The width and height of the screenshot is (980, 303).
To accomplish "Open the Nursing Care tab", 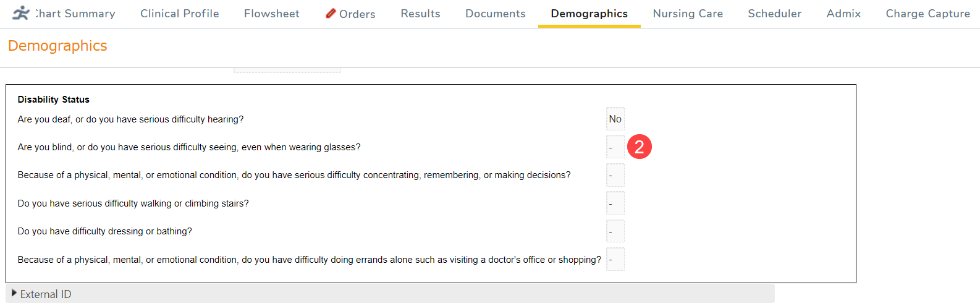I will click(x=688, y=14).
